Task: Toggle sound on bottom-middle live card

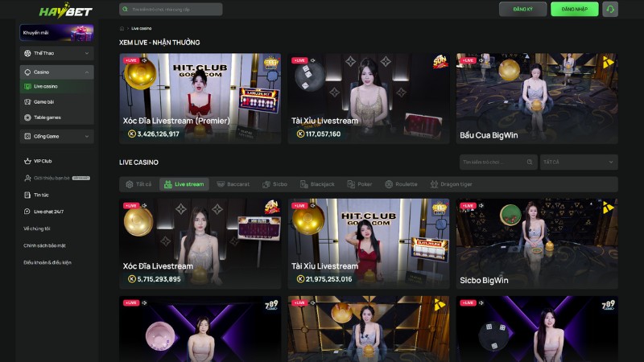Action: [x=312, y=303]
